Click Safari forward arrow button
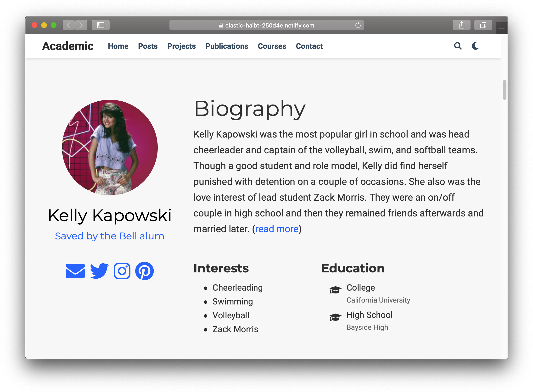Screen dimensions: 533x392 click(x=81, y=25)
